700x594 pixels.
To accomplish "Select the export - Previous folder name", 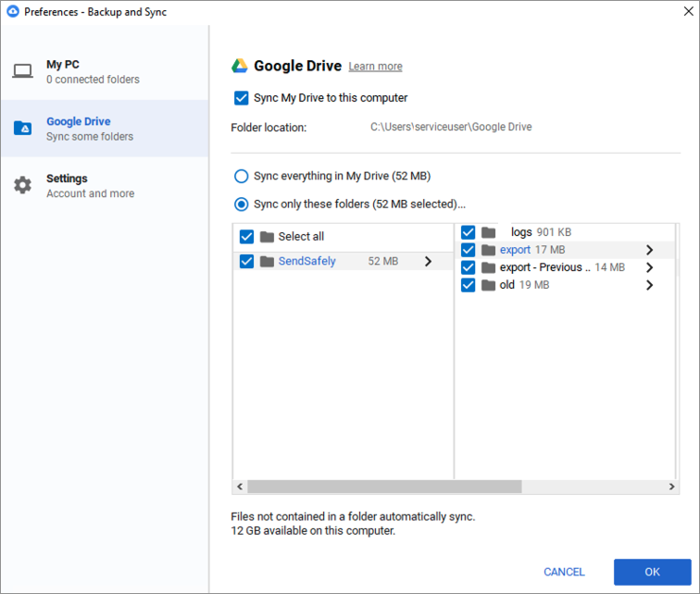I will [544, 267].
